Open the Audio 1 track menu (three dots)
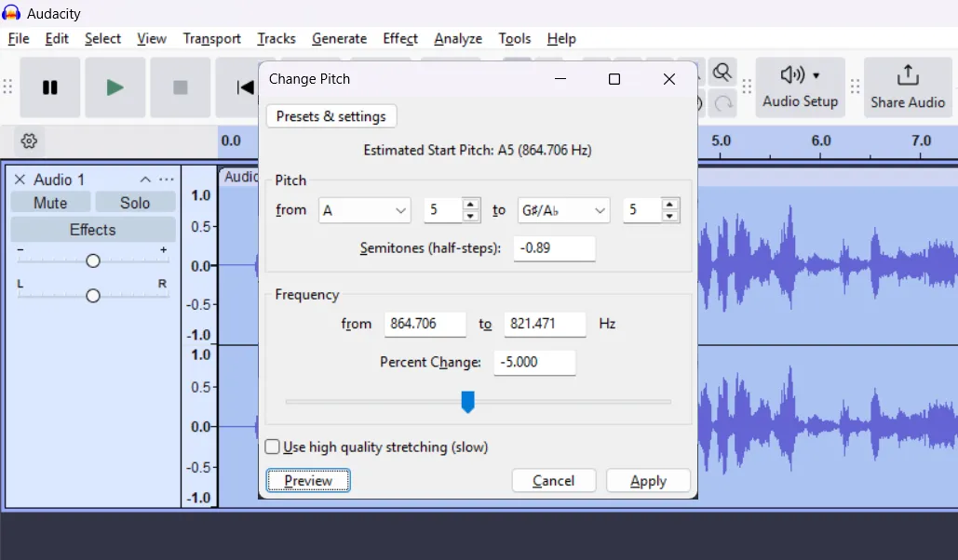 167,180
